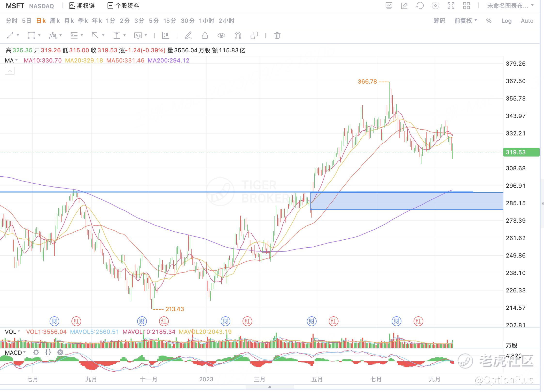The image size is (544, 392).
Task: Select the Fibonacci levels tool
Action: (74, 35)
